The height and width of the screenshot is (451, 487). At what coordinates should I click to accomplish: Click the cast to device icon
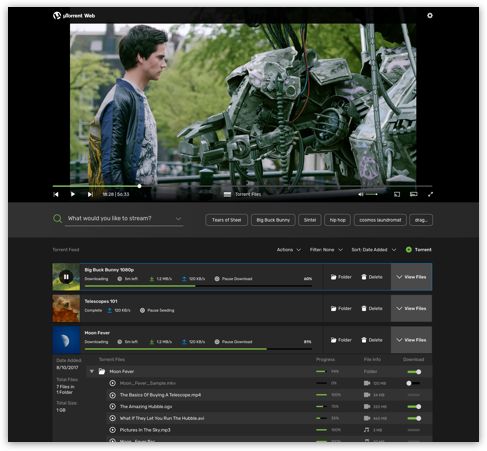397,194
